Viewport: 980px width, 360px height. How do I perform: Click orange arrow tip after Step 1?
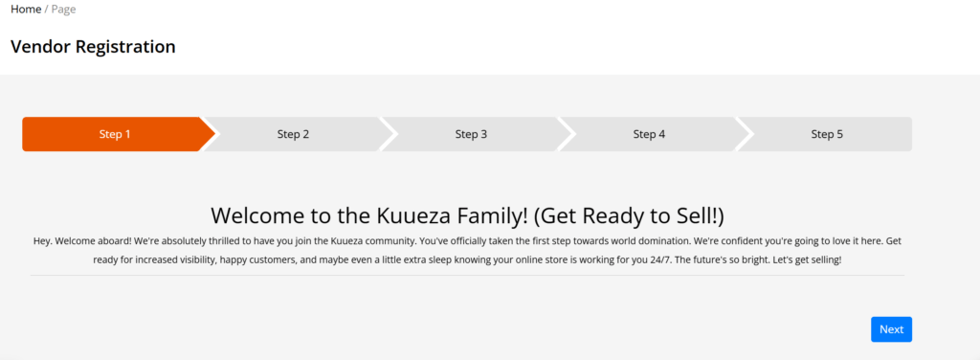click(x=208, y=134)
